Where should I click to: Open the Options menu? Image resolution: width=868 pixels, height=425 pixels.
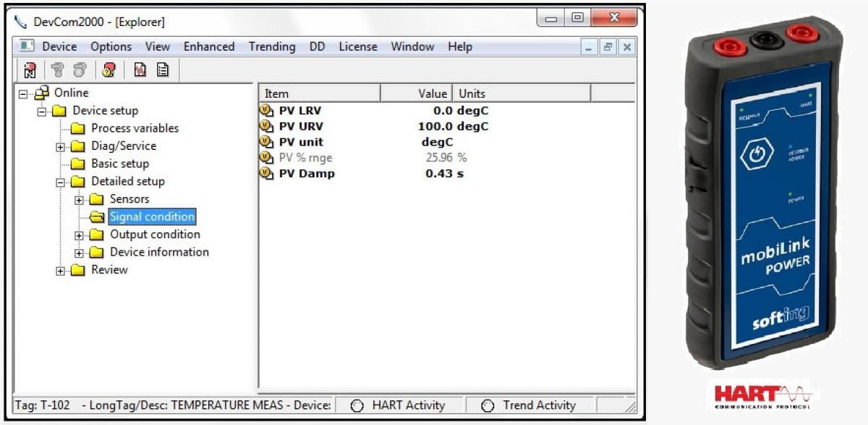tap(111, 46)
